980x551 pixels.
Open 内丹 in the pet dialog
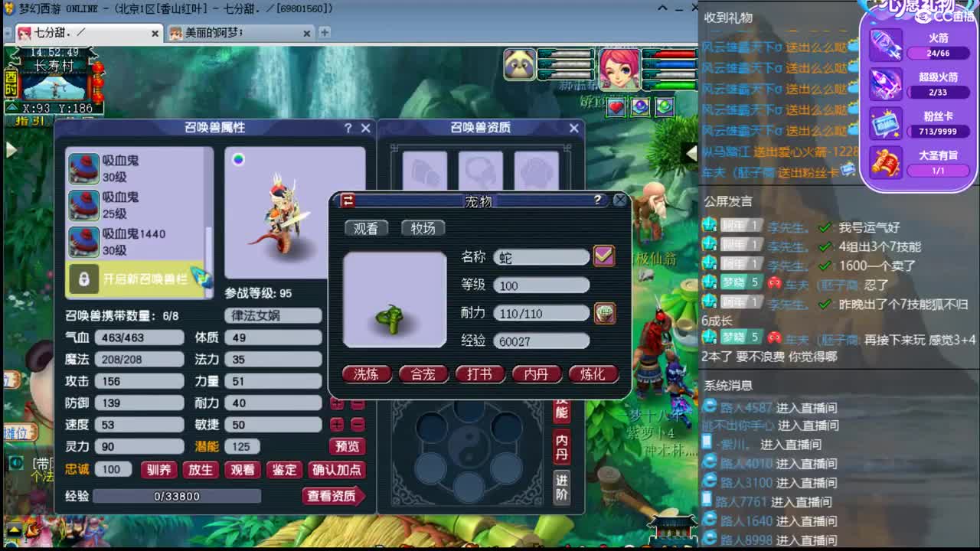coord(536,374)
